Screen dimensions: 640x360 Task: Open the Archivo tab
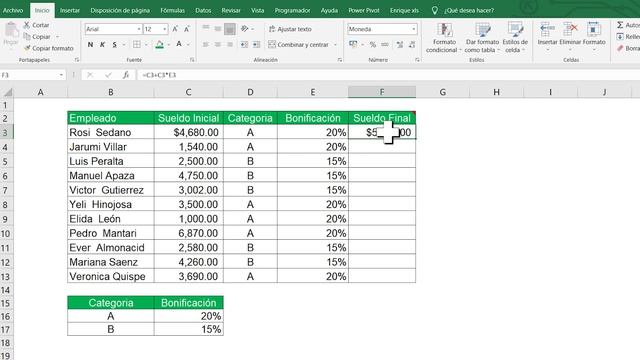13,11
